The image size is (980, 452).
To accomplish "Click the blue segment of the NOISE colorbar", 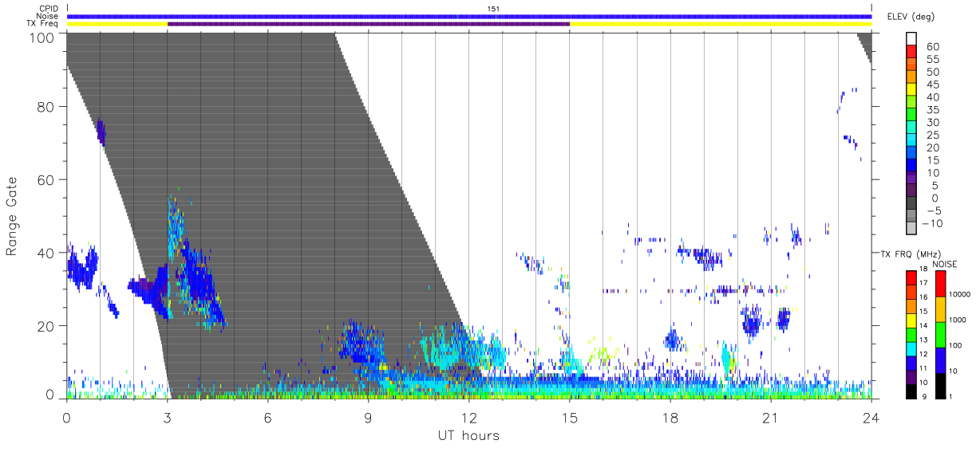I will coord(941,360).
